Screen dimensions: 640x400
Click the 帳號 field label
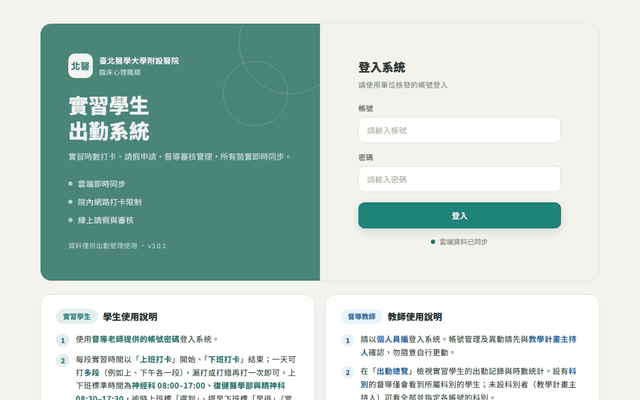tap(366, 108)
